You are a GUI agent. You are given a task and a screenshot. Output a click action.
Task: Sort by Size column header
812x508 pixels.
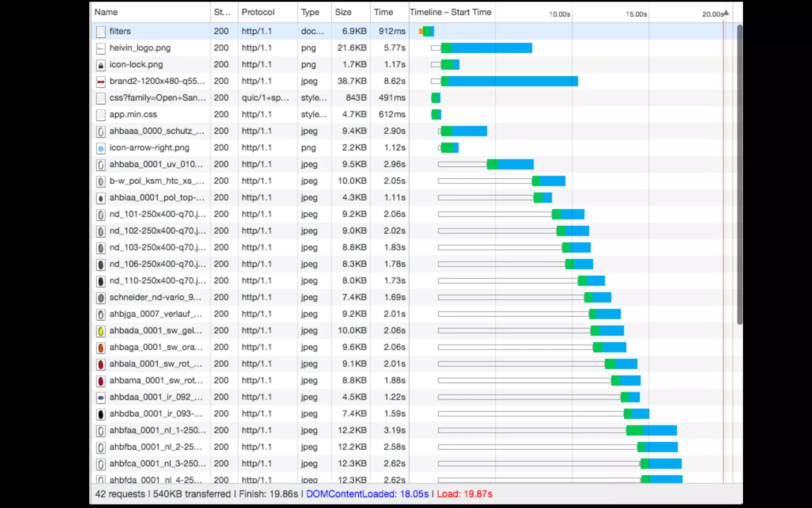pos(343,12)
